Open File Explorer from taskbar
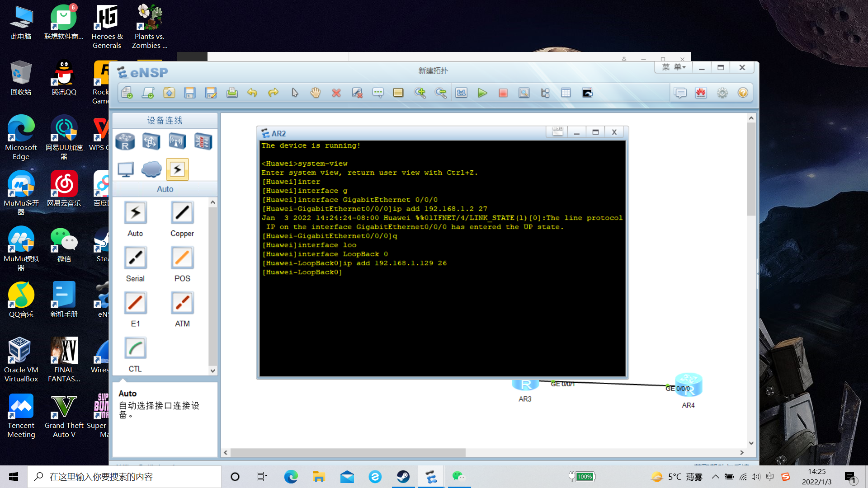This screenshot has height=488, width=868. pyautogui.click(x=319, y=477)
